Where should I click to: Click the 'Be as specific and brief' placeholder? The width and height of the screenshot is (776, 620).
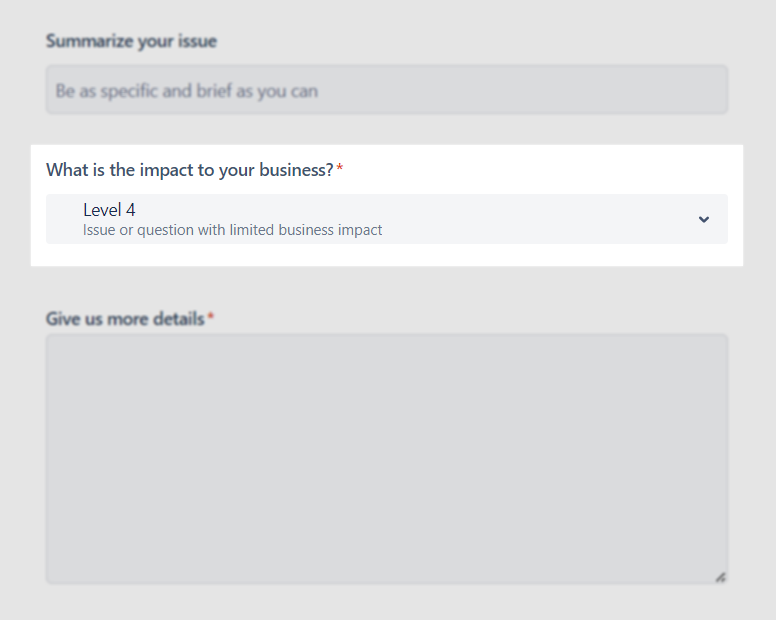pyautogui.click(x=186, y=91)
